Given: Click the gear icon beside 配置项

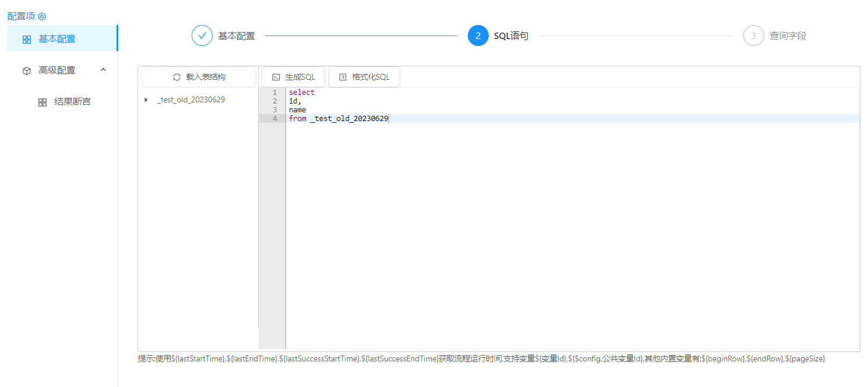Looking at the screenshot, I should (42, 16).
